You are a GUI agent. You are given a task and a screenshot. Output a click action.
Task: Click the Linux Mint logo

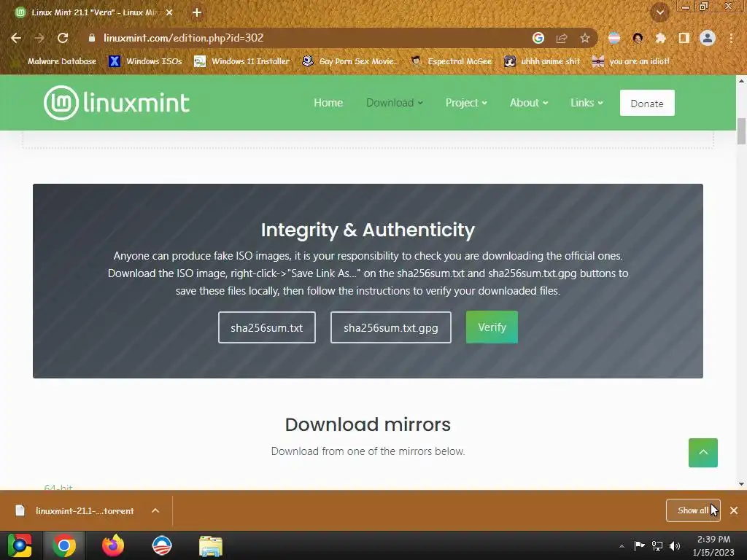coord(117,103)
